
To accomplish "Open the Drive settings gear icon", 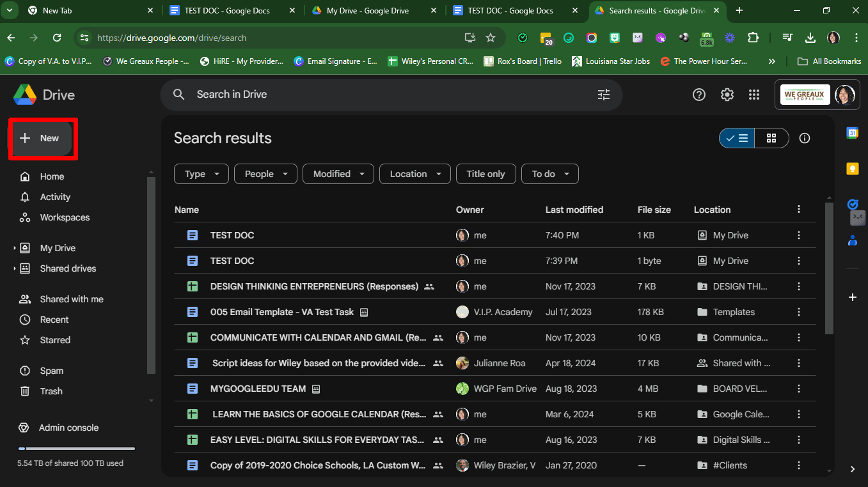I will (727, 95).
